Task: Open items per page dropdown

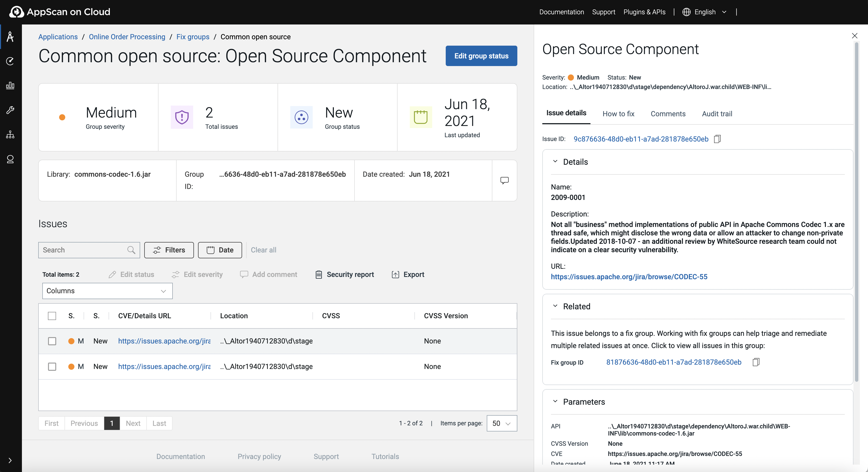Action: point(501,423)
